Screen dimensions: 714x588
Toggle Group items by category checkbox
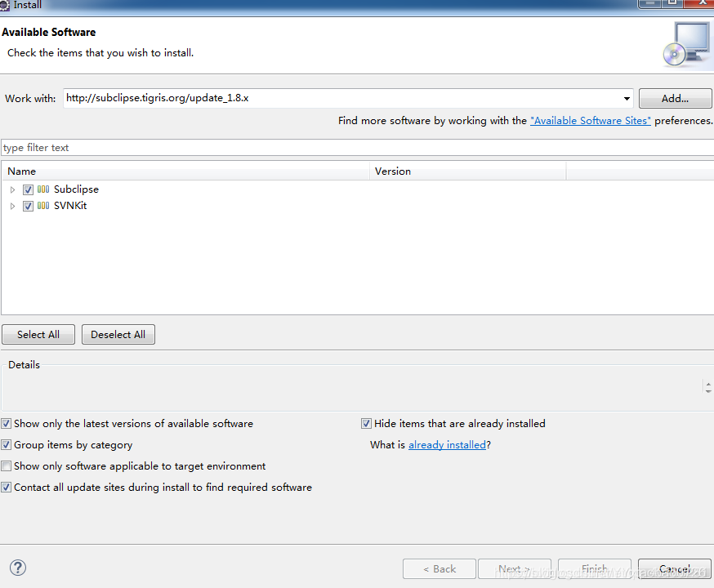pyautogui.click(x=6, y=444)
